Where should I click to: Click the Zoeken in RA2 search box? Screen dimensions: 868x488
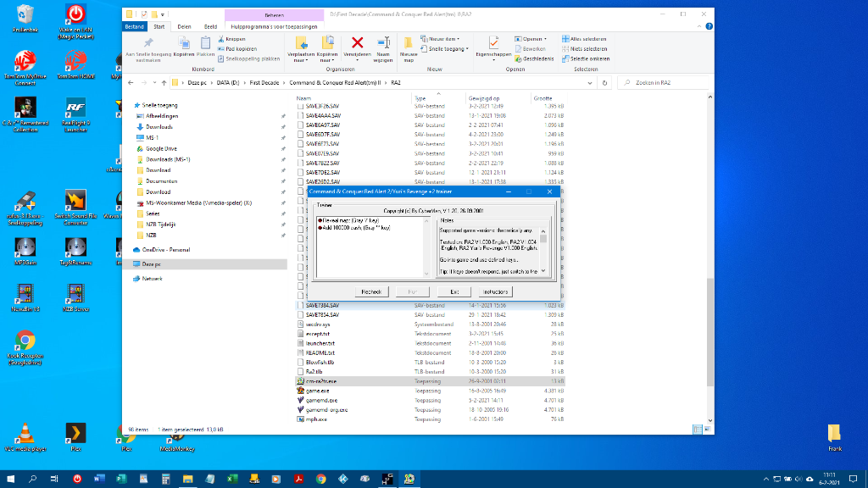[x=665, y=83]
